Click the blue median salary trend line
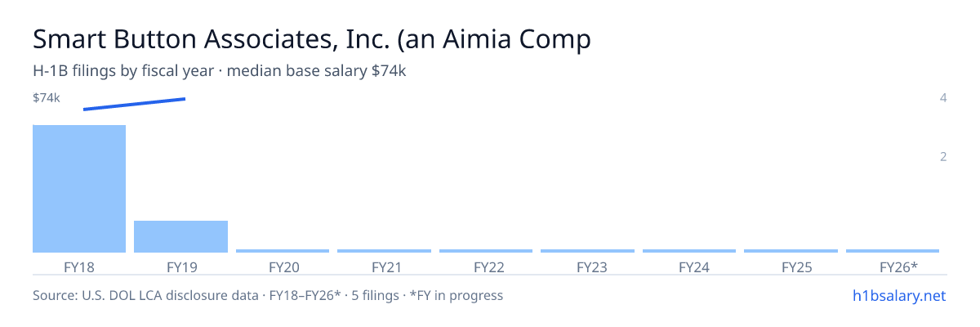The width and height of the screenshot is (980, 327). point(135,104)
